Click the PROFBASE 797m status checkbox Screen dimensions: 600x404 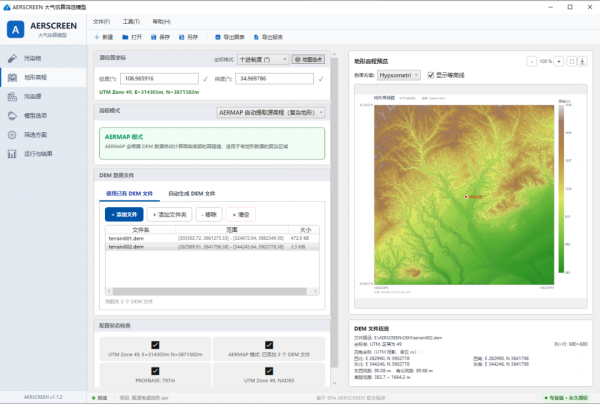tap(155, 371)
